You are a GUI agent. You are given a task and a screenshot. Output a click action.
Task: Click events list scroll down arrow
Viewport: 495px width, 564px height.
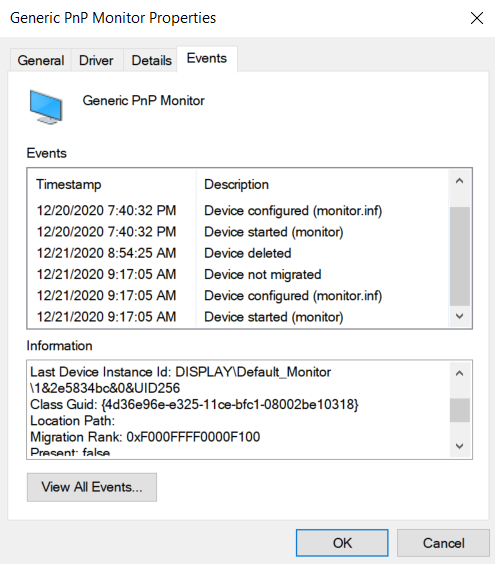point(459,316)
